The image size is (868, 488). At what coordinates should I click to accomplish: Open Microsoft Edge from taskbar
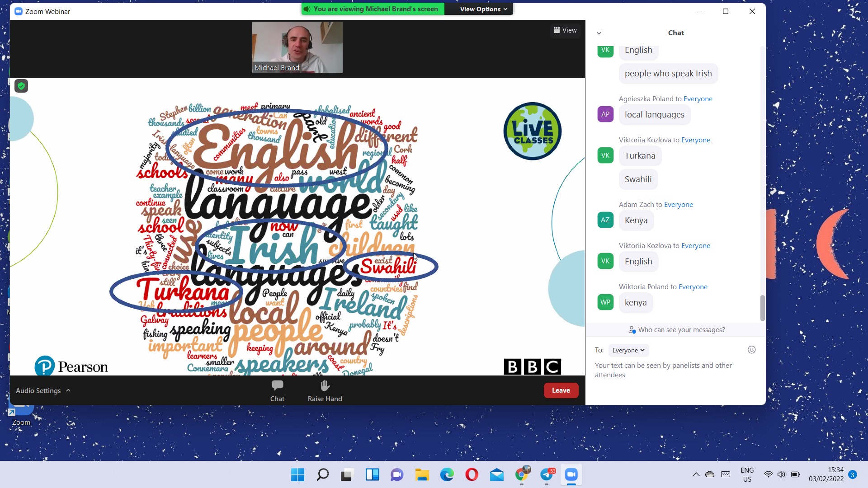click(447, 475)
